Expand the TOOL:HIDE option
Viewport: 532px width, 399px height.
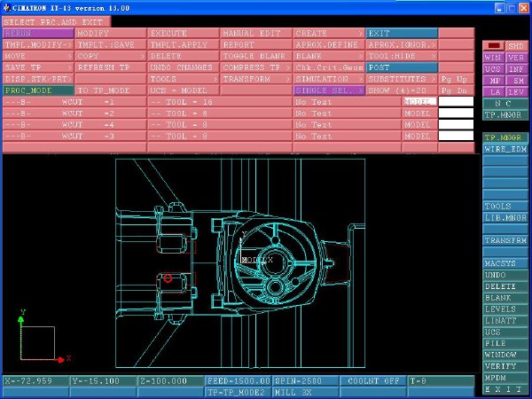(x=402, y=56)
